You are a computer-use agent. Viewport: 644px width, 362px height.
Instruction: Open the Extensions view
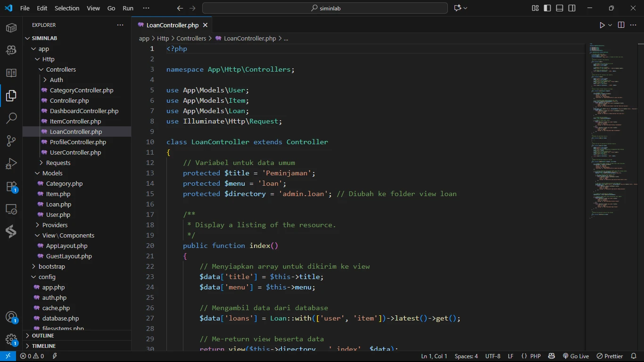(x=11, y=187)
